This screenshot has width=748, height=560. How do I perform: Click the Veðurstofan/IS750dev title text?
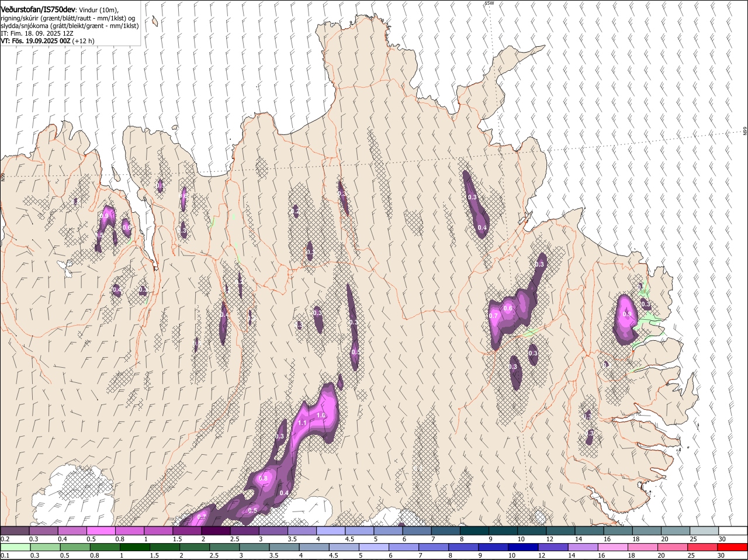[37, 10]
